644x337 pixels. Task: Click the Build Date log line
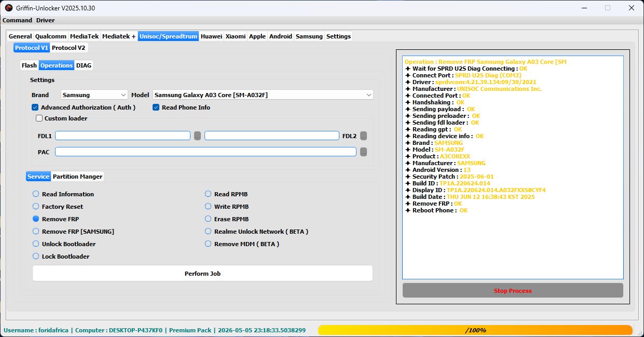[x=470, y=197]
